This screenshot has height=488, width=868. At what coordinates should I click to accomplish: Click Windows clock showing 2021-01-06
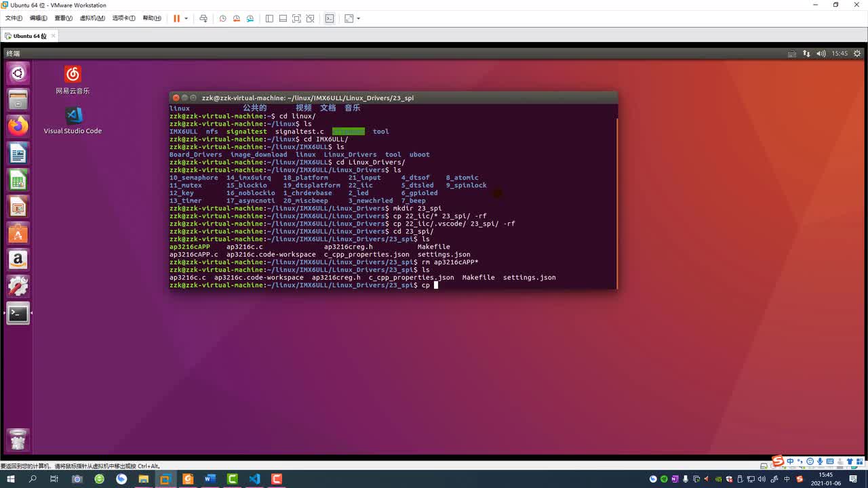coord(825,479)
